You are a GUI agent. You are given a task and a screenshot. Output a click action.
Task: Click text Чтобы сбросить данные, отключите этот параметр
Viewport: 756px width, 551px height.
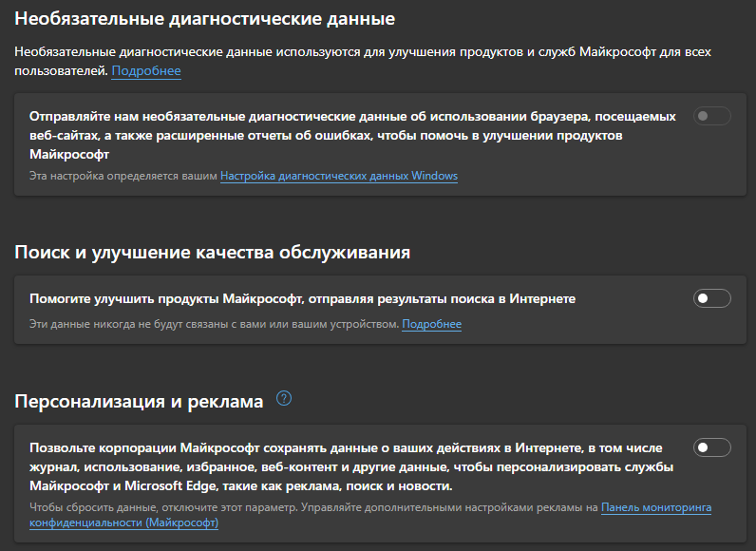[x=165, y=507]
